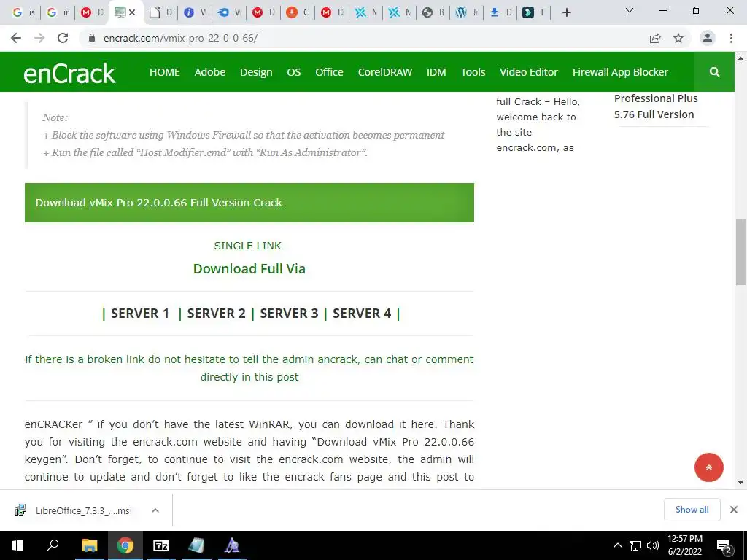Screen dimensions: 747x560
Task: Click the red back-to-top arrow button
Action: tap(708, 467)
